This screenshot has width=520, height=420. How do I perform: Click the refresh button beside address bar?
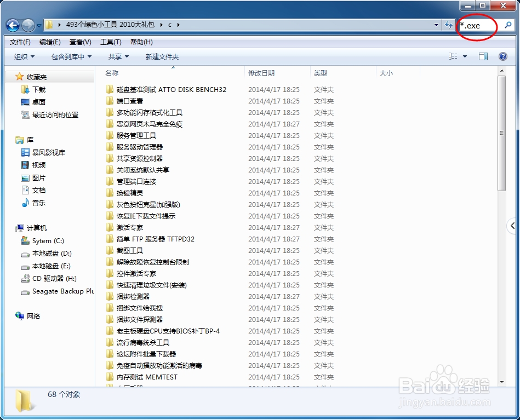click(448, 25)
